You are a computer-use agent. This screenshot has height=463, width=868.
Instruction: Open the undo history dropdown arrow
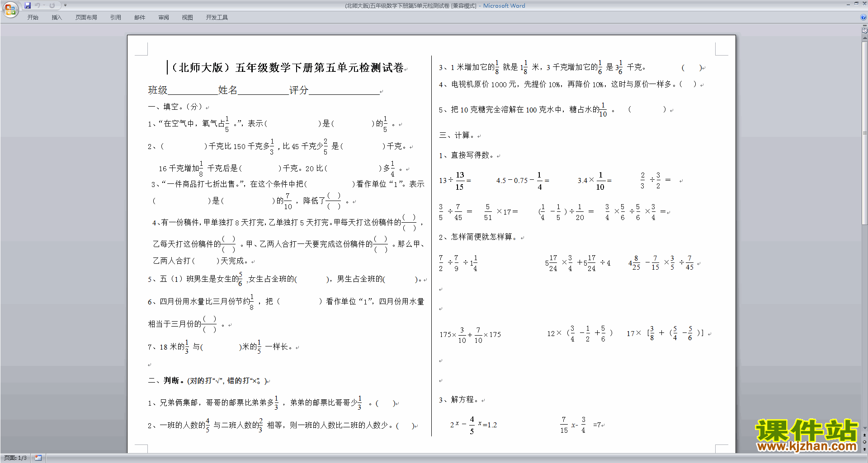pyautogui.click(x=44, y=5)
